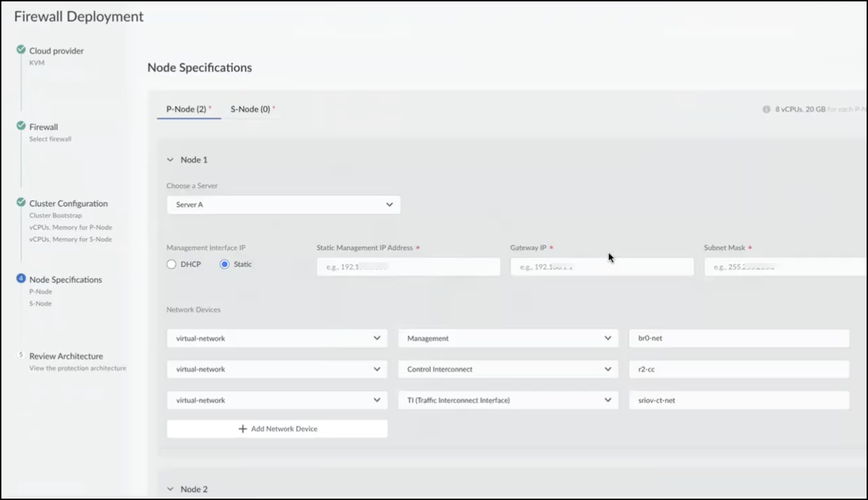Click the Review Architecture step 5 icon
Image resolution: width=868 pixels, height=500 pixels.
pyautogui.click(x=21, y=355)
